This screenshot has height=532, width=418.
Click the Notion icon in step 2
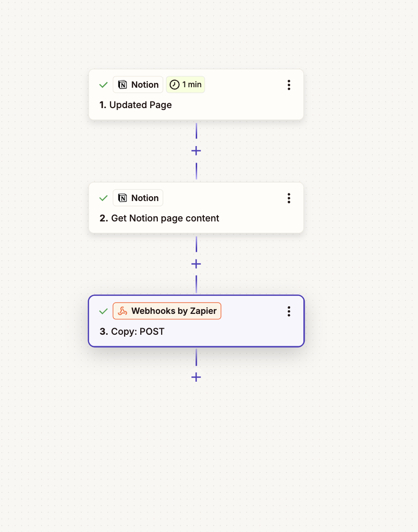[123, 198]
